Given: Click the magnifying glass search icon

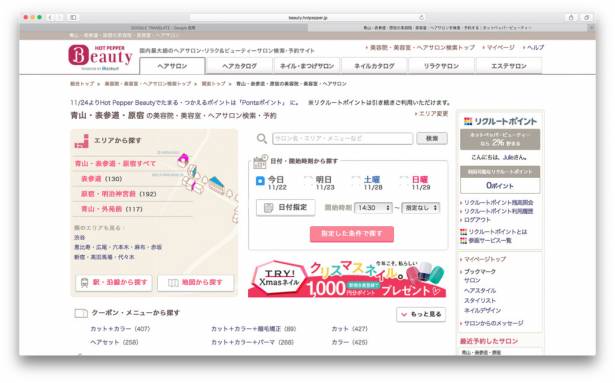Looking at the screenshot, I should point(262,139).
